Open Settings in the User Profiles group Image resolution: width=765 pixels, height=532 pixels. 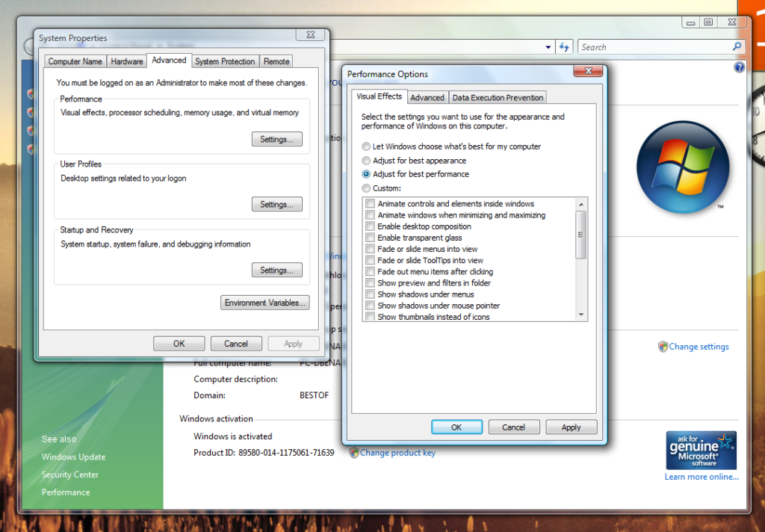click(276, 204)
